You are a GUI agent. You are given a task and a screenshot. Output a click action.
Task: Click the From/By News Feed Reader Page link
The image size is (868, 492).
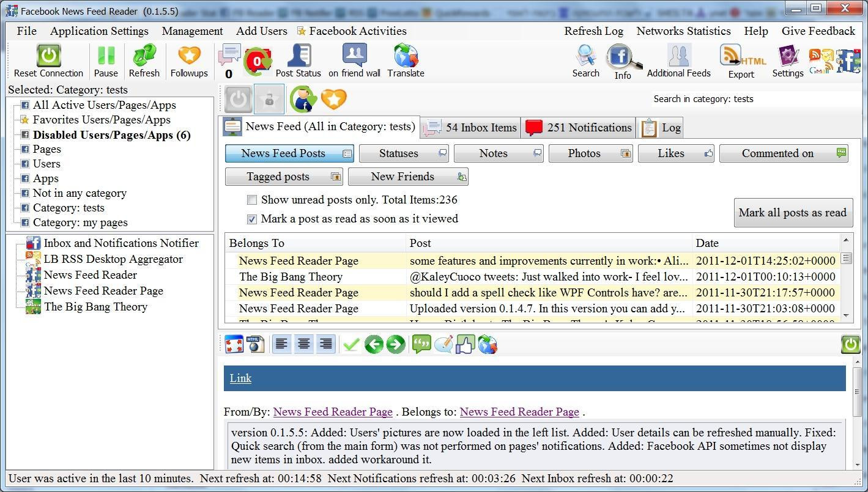point(333,412)
